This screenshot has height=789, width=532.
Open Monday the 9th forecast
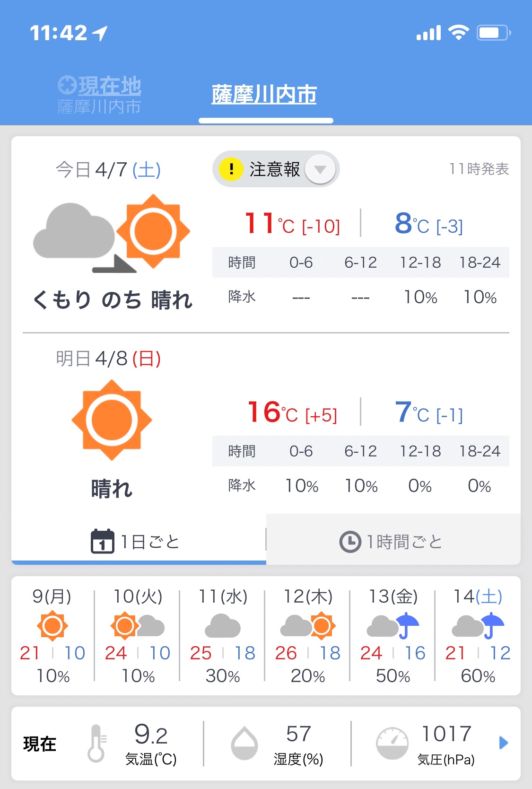[x=52, y=635]
